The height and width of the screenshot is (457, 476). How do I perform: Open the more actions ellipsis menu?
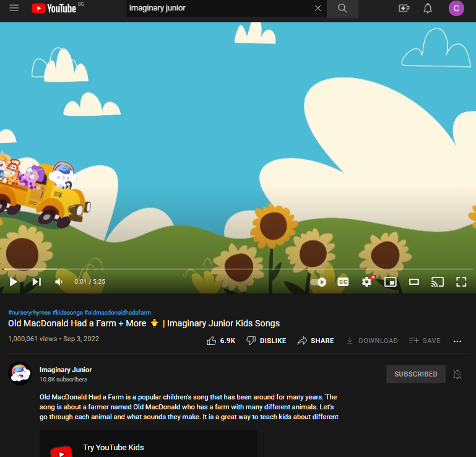coord(457,341)
